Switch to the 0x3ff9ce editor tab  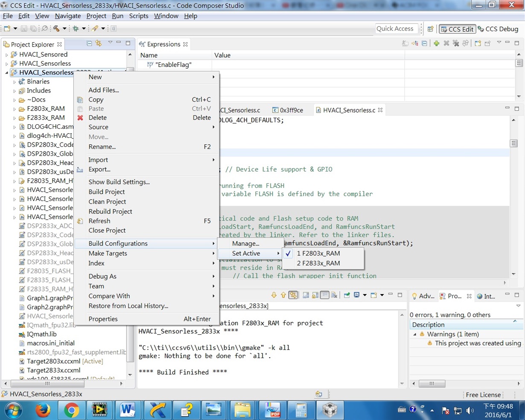click(288, 110)
